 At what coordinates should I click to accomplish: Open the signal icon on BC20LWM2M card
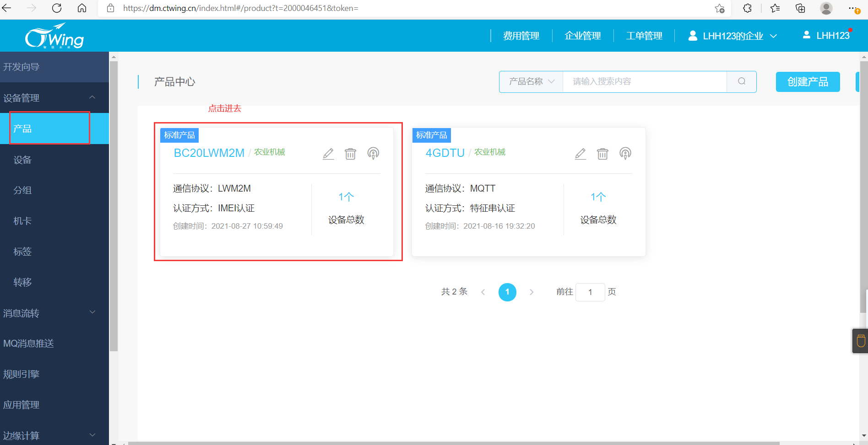373,154
